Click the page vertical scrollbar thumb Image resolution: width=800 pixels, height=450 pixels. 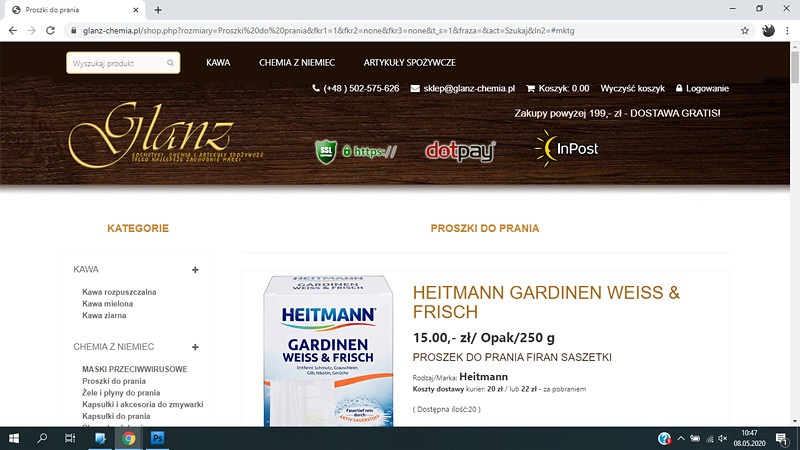[795, 66]
